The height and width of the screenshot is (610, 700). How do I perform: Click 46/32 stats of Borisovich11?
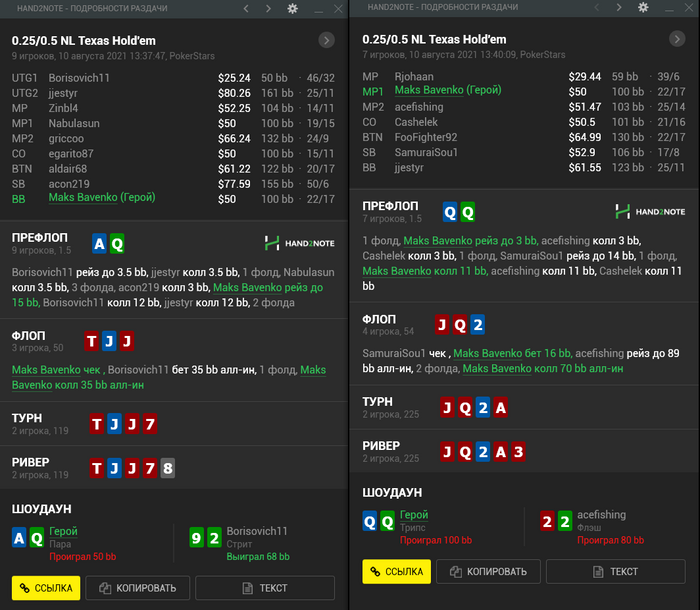[x=321, y=78]
